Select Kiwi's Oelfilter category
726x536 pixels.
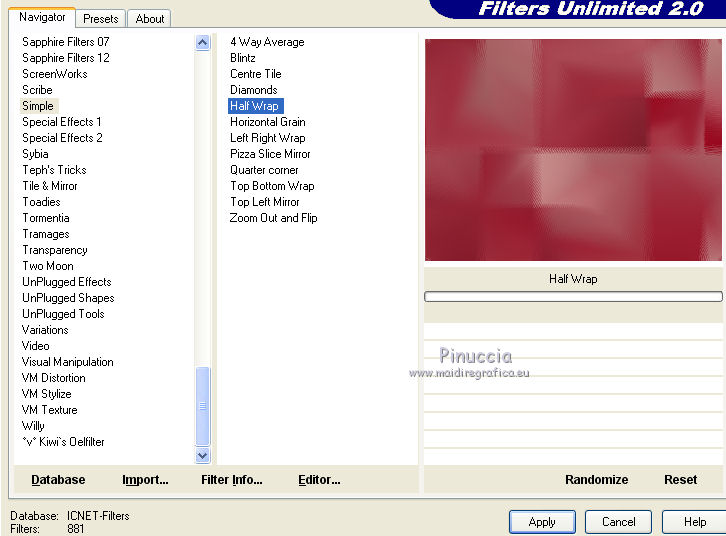[x=63, y=442]
